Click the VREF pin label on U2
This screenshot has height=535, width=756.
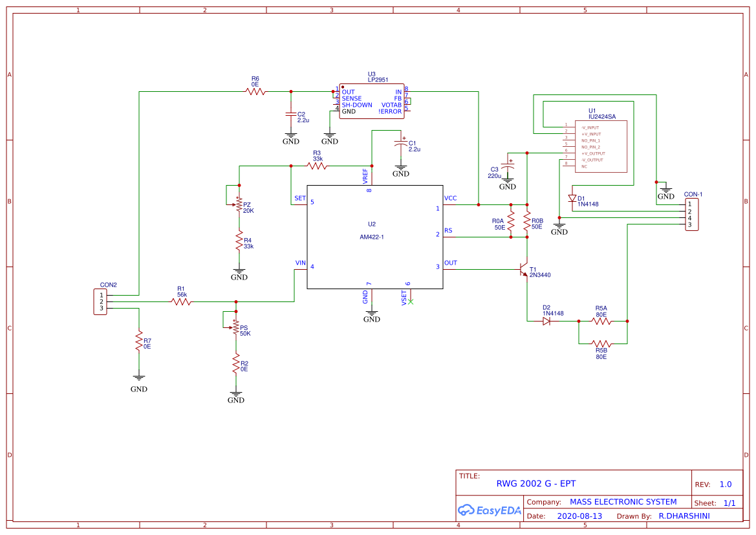click(x=365, y=176)
